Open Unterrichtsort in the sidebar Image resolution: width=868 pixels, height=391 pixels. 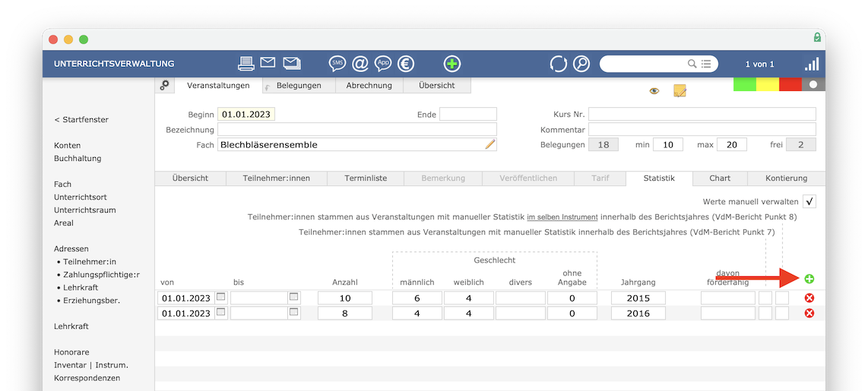[81, 197]
